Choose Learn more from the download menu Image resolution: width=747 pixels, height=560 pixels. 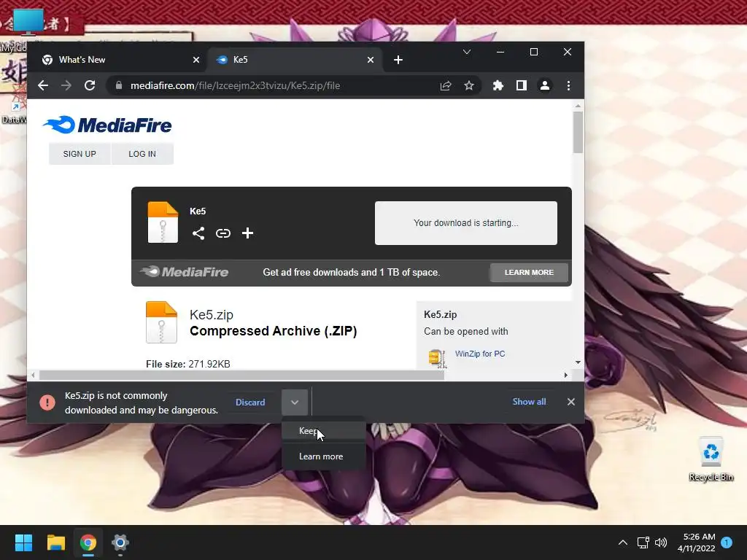click(324, 456)
